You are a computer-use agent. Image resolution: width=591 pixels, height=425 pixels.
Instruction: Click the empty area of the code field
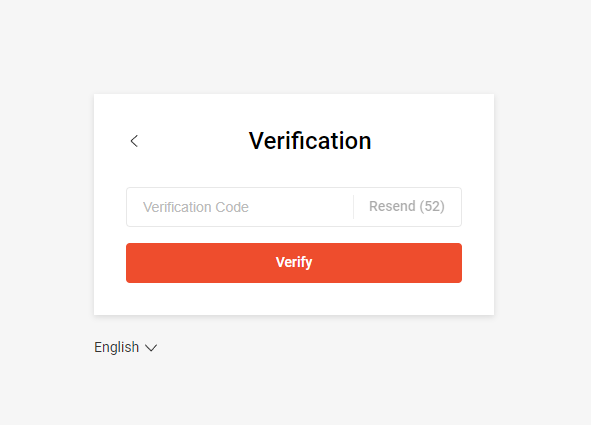(x=302, y=207)
